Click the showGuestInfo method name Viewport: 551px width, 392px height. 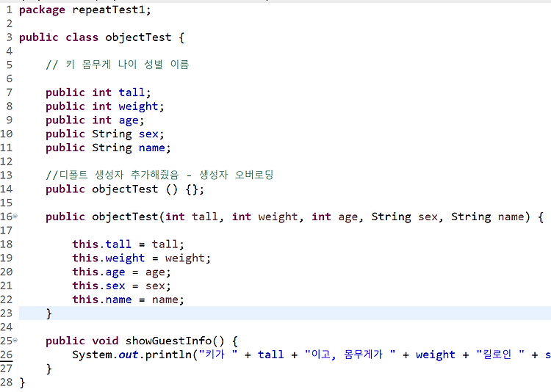[x=168, y=341]
